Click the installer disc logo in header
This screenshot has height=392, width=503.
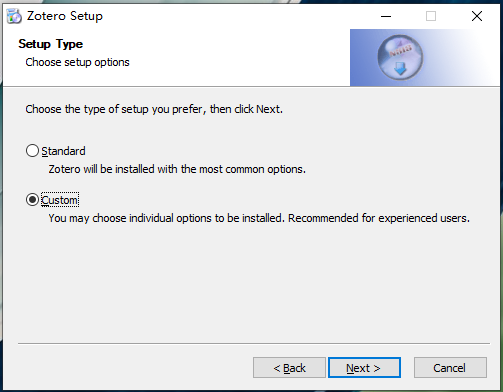(400, 57)
